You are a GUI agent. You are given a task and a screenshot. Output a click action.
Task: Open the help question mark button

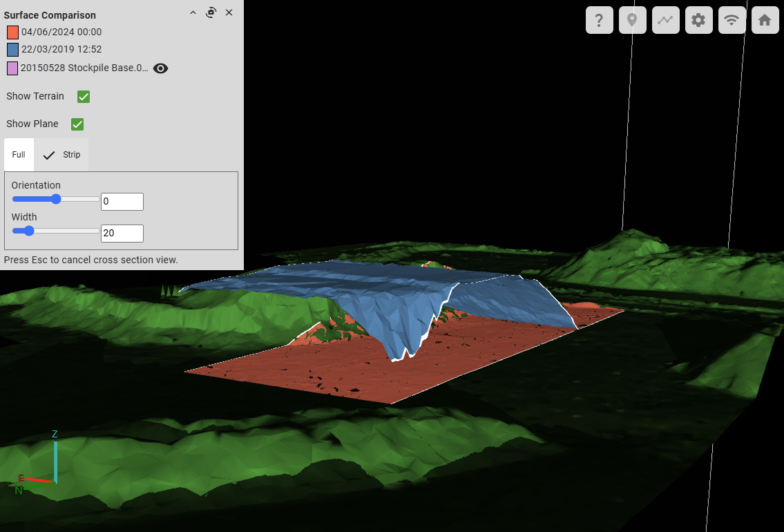pyautogui.click(x=599, y=20)
